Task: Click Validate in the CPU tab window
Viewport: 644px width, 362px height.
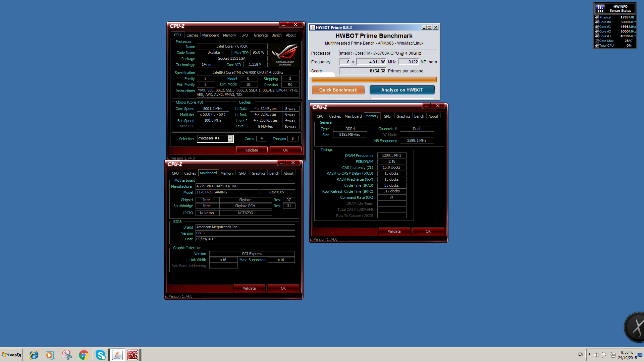Action: pos(252,150)
